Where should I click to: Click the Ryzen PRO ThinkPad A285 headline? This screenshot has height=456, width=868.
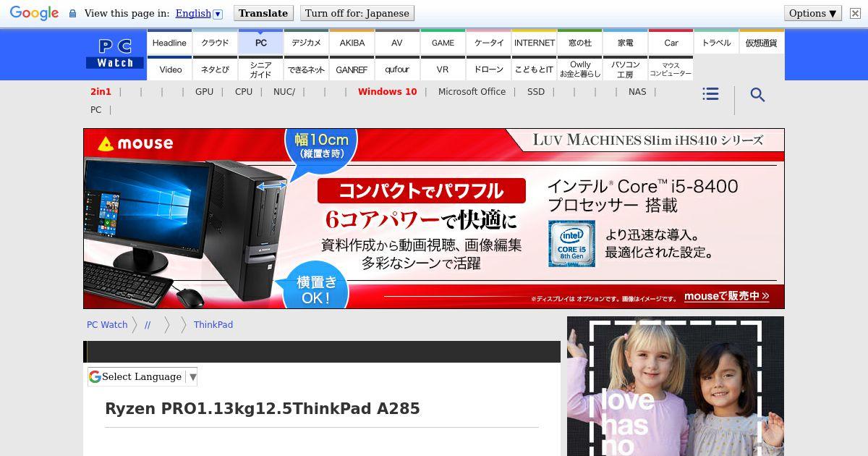(263, 408)
